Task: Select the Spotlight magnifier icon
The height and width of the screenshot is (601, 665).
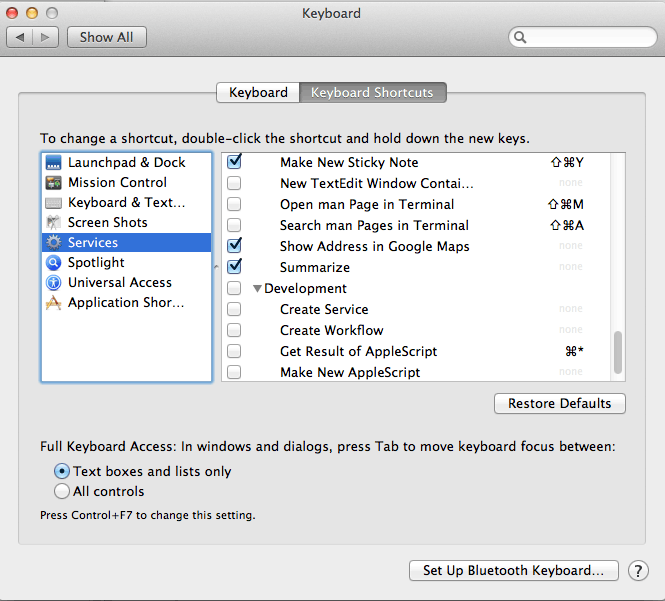Action: pyautogui.click(x=53, y=263)
